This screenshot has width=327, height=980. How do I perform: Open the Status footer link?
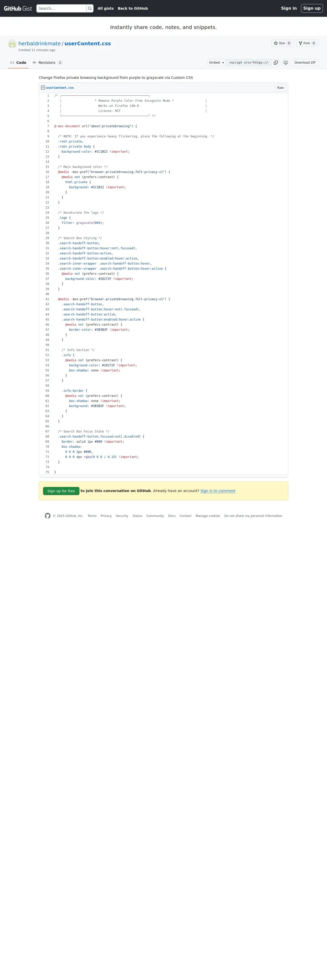137,516
